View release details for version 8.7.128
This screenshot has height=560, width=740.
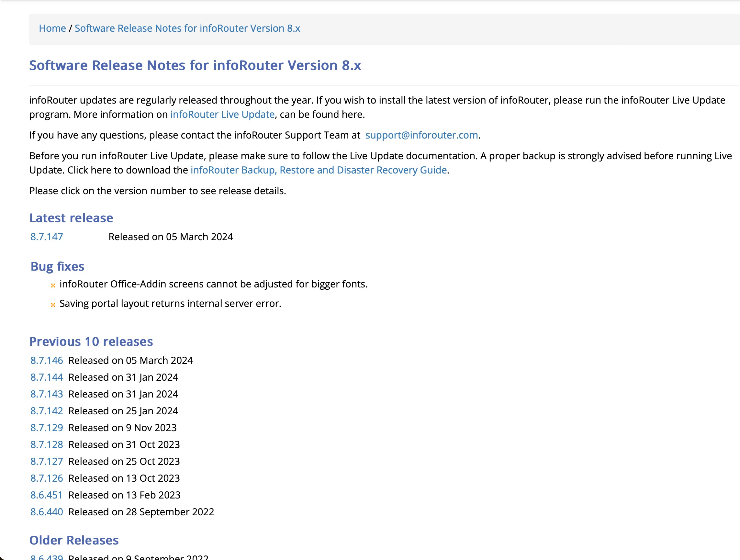click(x=47, y=444)
